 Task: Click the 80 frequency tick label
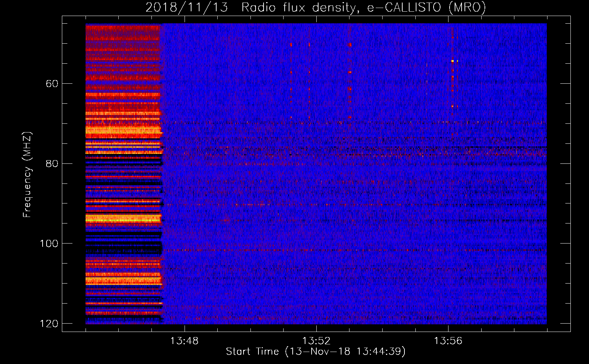point(52,163)
